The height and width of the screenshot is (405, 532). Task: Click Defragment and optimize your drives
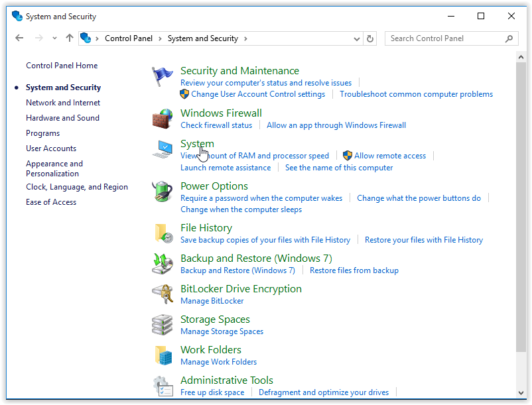click(x=324, y=392)
